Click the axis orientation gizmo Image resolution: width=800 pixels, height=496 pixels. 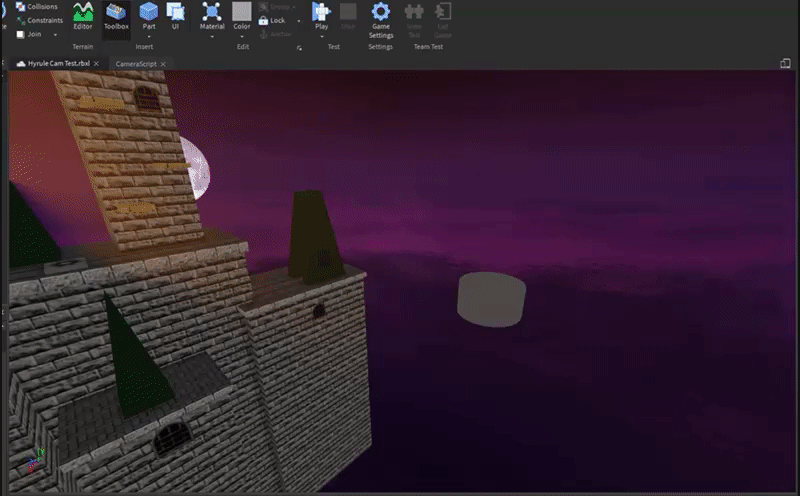[36, 460]
